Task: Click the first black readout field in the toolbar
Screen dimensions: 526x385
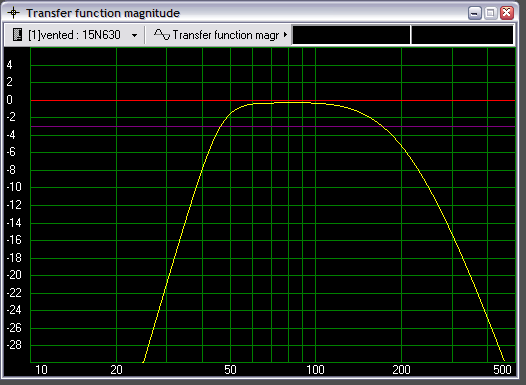Action: (x=351, y=35)
